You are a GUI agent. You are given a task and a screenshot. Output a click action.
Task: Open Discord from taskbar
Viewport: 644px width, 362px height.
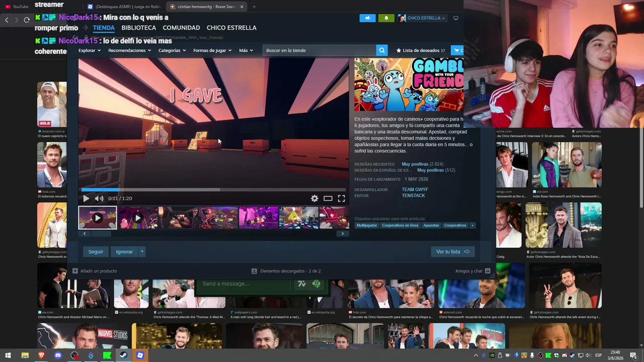pyautogui.click(x=58, y=355)
